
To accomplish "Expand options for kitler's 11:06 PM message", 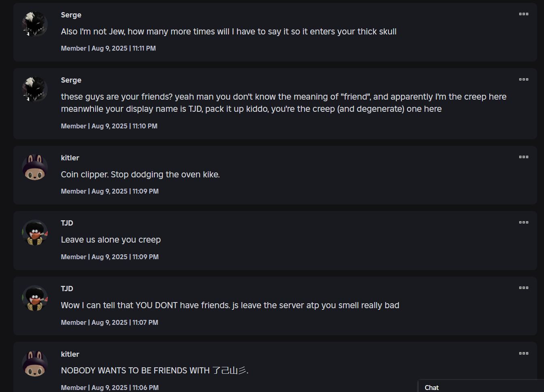I will point(523,354).
